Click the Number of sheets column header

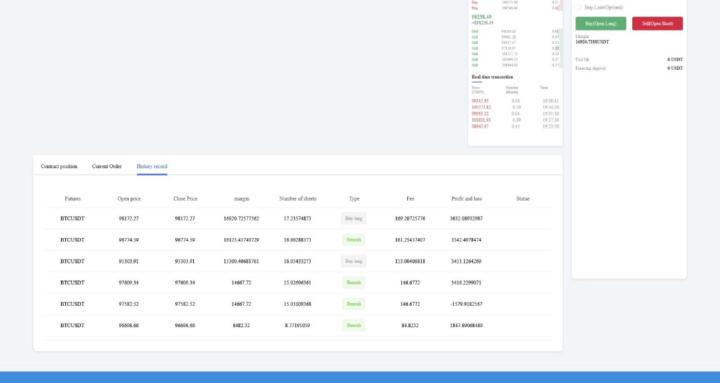tap(298, 199)
